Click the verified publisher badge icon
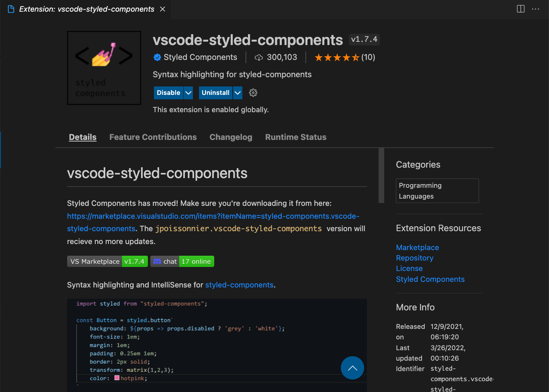The height and width of the screenshot is (392, 549). (157, 57)
